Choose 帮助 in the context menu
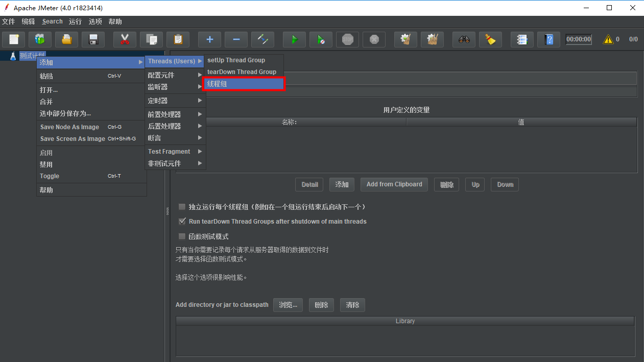The width and height of the screenshot is (644, 362). click(x=91, y=190)
